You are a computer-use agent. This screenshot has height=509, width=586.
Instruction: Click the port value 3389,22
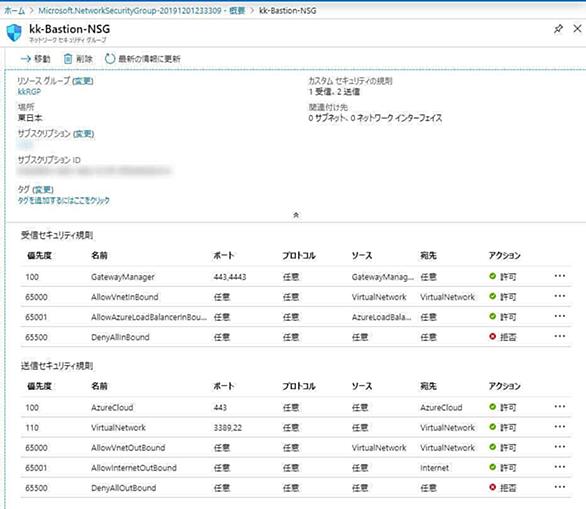click(x=228, y=428)
